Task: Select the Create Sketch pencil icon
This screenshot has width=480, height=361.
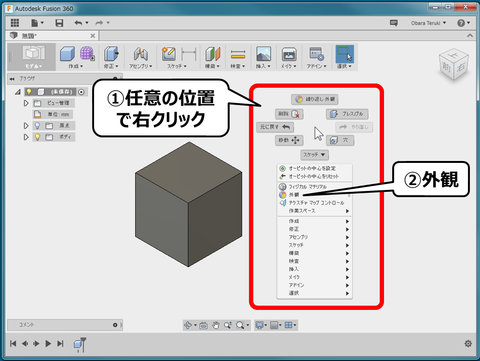Action: pyautogui.click(x=169, y=54)
